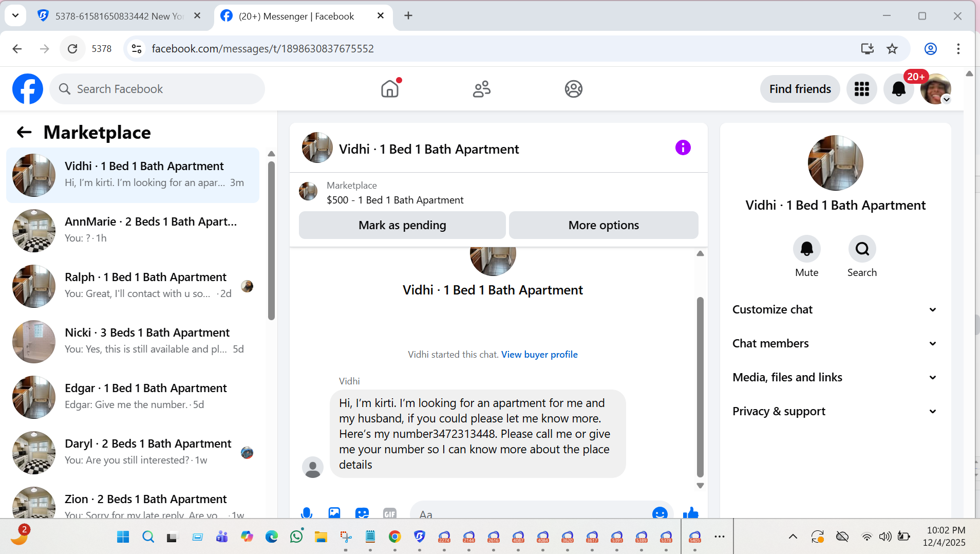Open conversation info purple icon
980x554 pixels.
[x=683, y=148]
